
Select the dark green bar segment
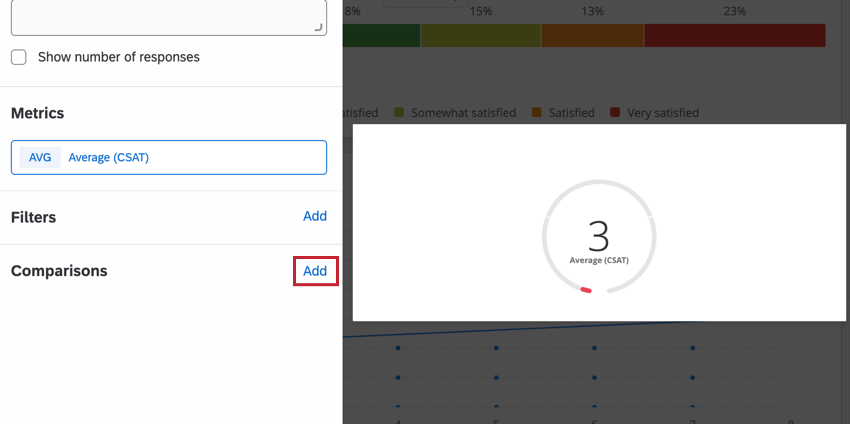382,35
